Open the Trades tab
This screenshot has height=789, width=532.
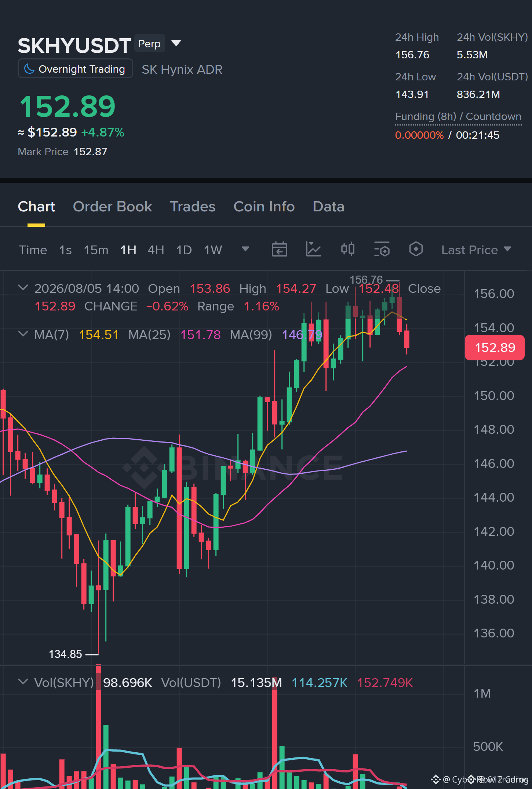tap(193, 207)
